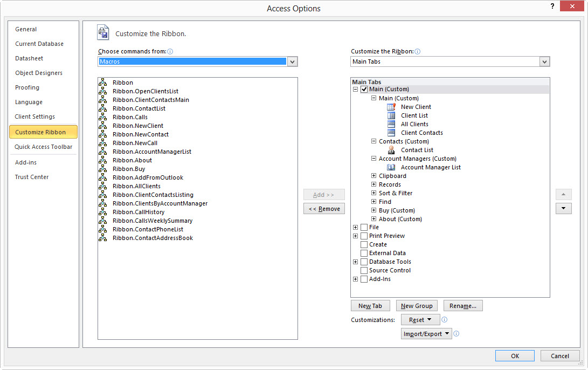Click the Customize Ribbon header icon
Image resolution: width=588 pixels, height=370 pixels.
(x=103, y=32)
